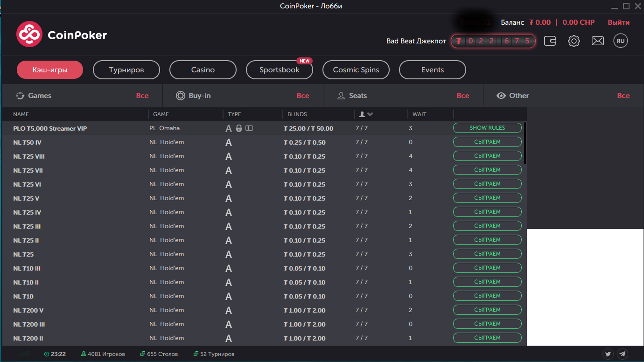Viewport: 644px width, 362px height.
Task: Click СЫГРАЕМ for NL ₮10 II
Action: 487,282
